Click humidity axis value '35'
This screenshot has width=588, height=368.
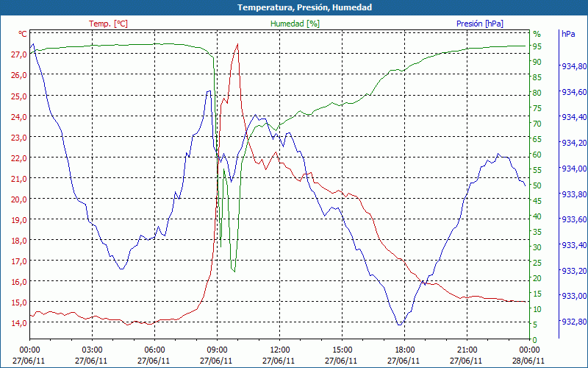[x=537, y=232]
